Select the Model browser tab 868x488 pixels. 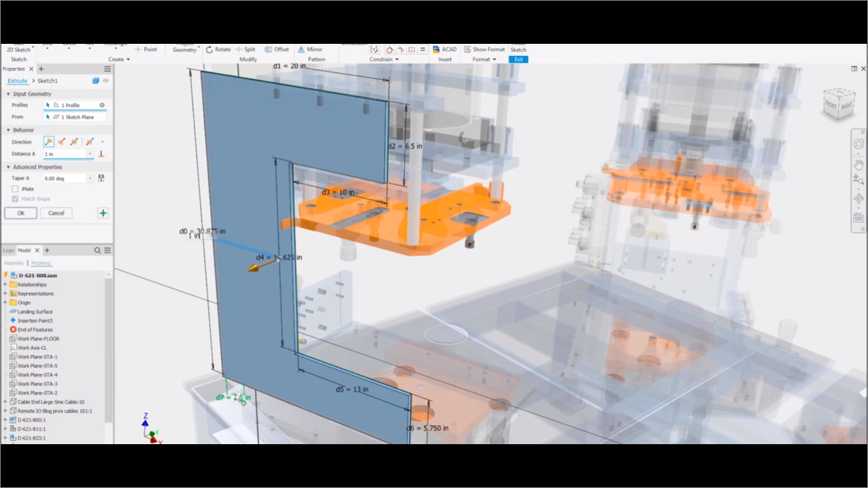pyautogui.click(x=24, y=250)
